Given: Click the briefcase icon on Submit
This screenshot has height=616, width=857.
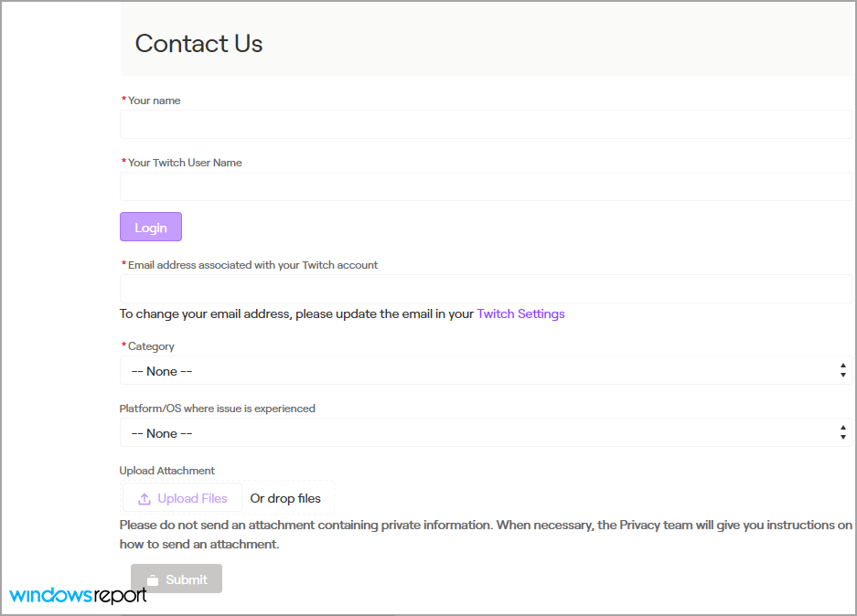Looking at the screenshot, I should tap(153, 579).
